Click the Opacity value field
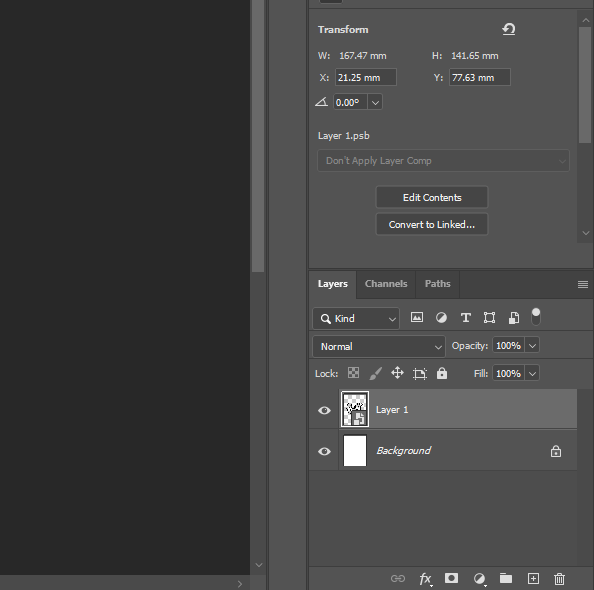The width and height of the screenshot is (594, 590). [x=508, y=346]
